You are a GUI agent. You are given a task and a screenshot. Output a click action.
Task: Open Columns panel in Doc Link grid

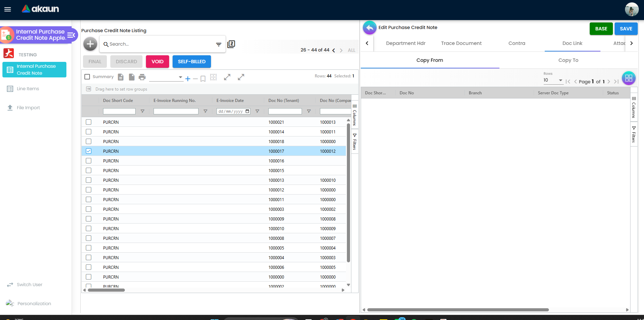634,107
